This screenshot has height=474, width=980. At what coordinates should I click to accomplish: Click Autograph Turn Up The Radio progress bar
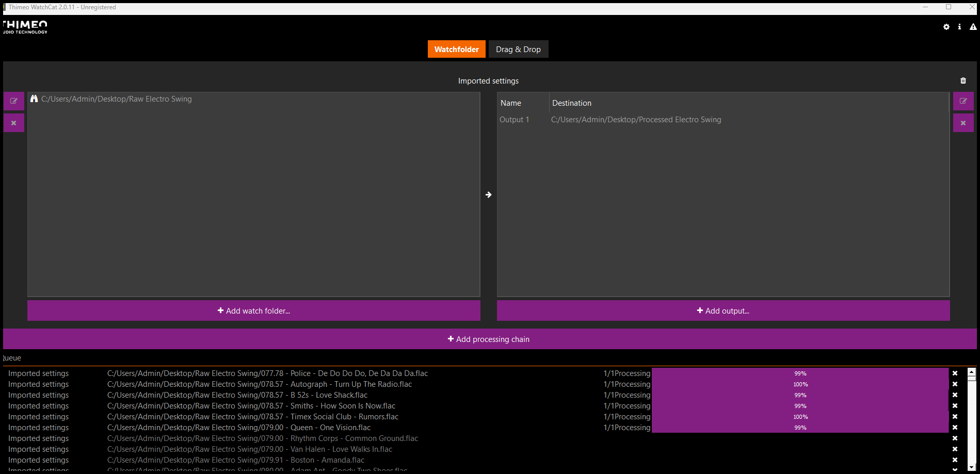pyautogui.click(x=800, y=384)
